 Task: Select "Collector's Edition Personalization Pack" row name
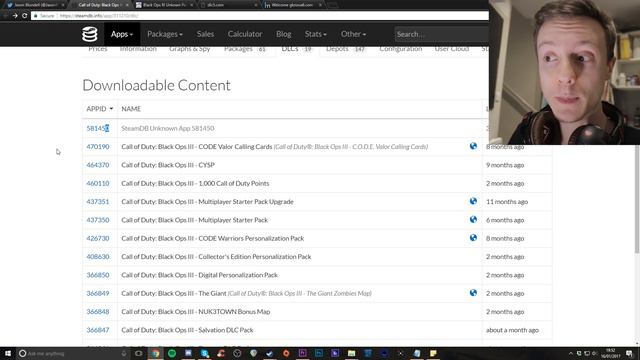pos(216,257)
